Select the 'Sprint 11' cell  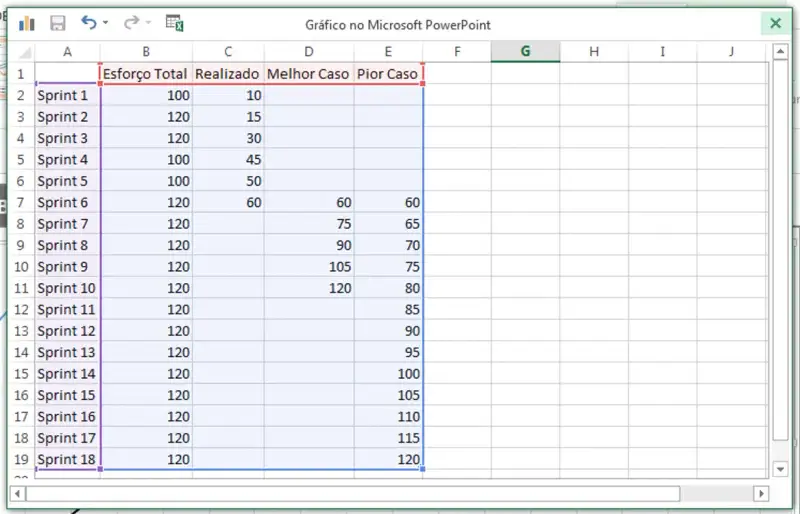pos(67,310)
